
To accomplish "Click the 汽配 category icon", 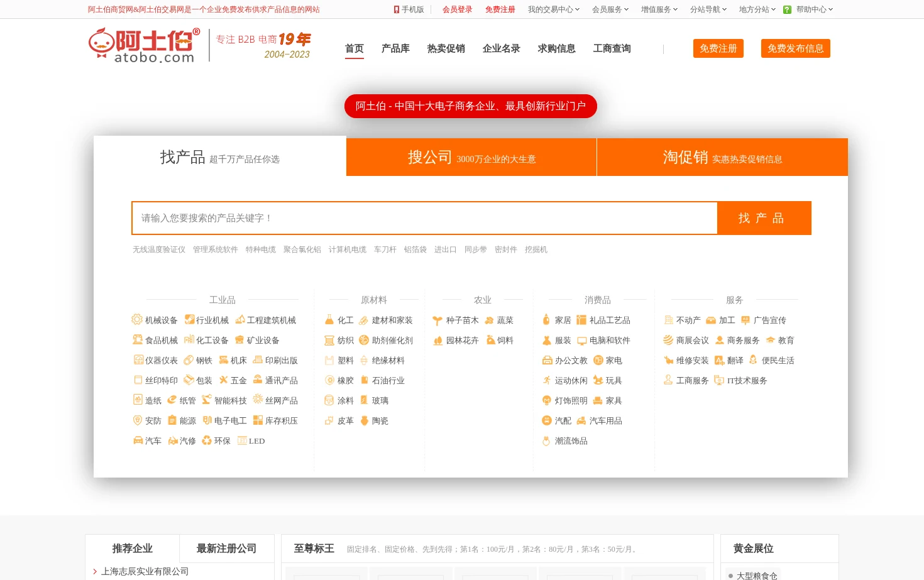I will pos(547,420).
